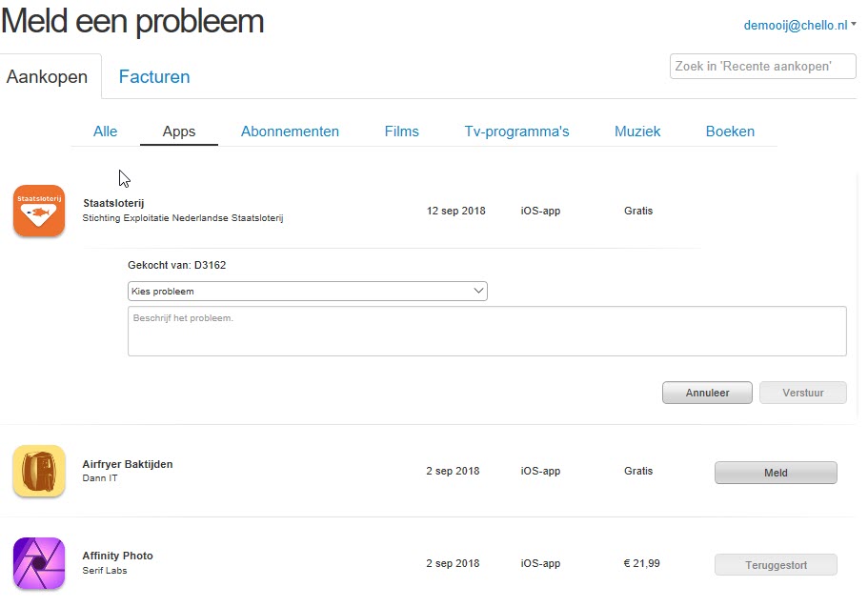868x607 pixels.
Task: Select the Alle filter tab
Action: pyautogui.click(x=105, y=132)
